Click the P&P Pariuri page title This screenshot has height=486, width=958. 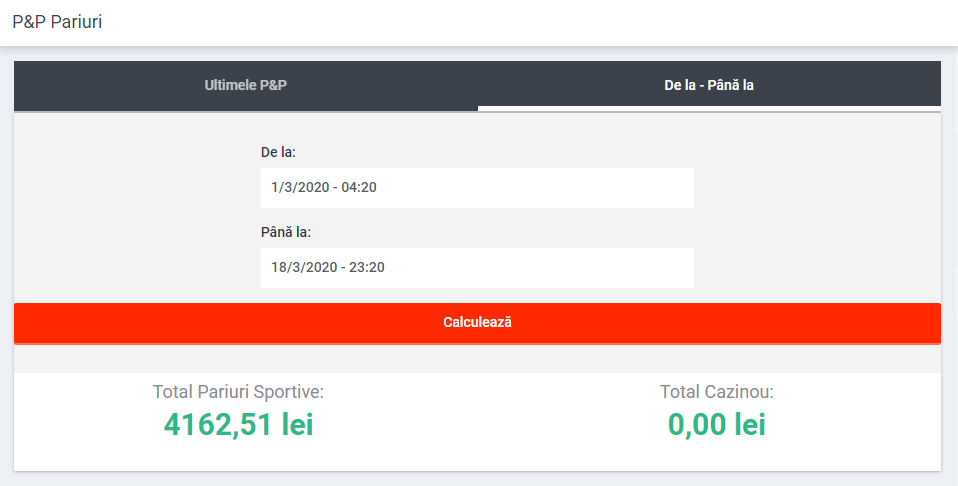click(57, 22)
